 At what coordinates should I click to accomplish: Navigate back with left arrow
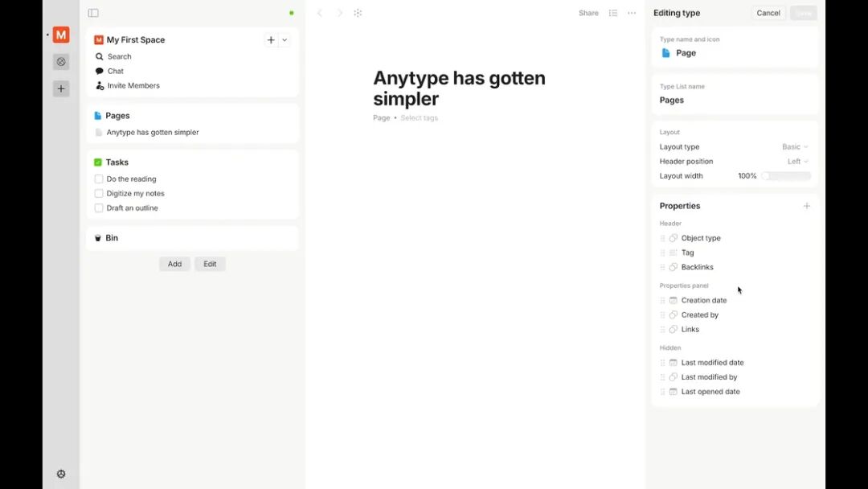pos(319,13)
